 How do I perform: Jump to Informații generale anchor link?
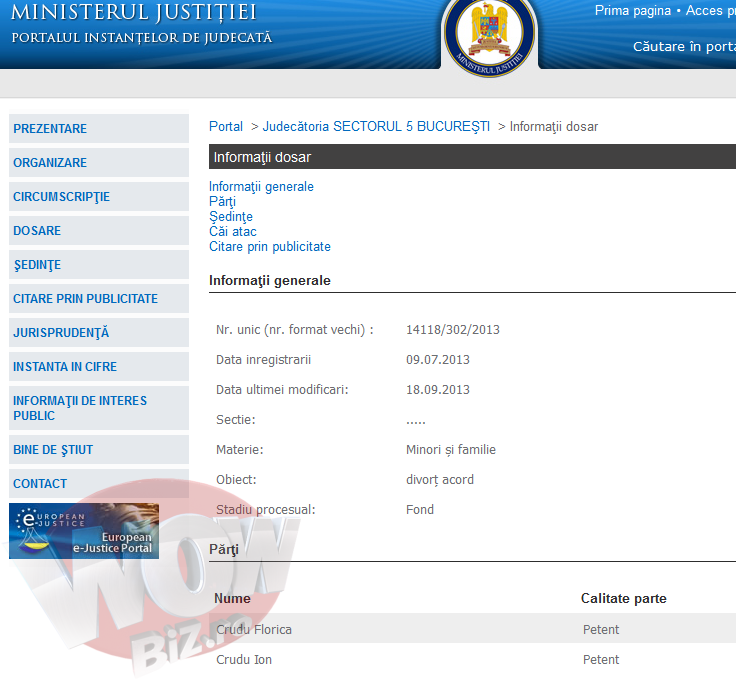261,187
